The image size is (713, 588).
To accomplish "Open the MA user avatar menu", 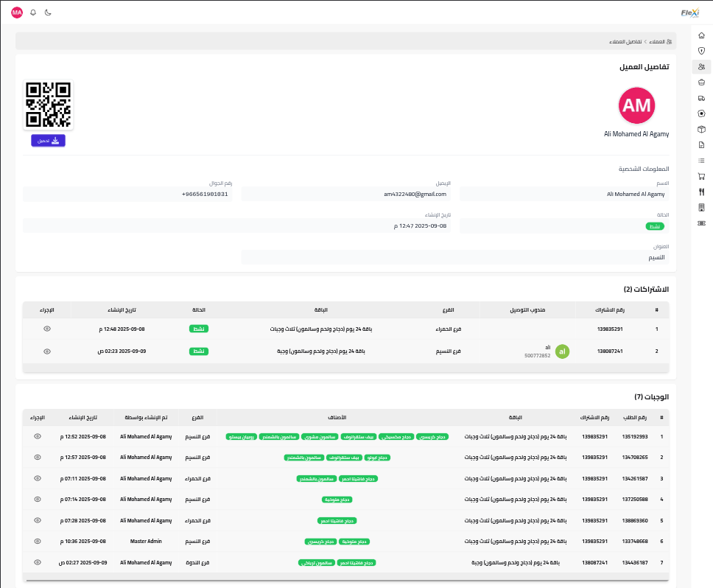I will click(17, 13).
